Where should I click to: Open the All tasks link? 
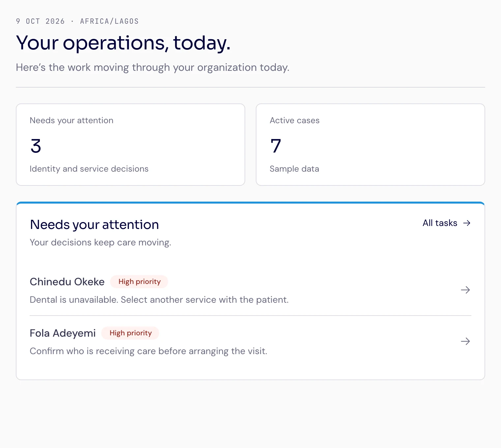click(x=447, y=223)
